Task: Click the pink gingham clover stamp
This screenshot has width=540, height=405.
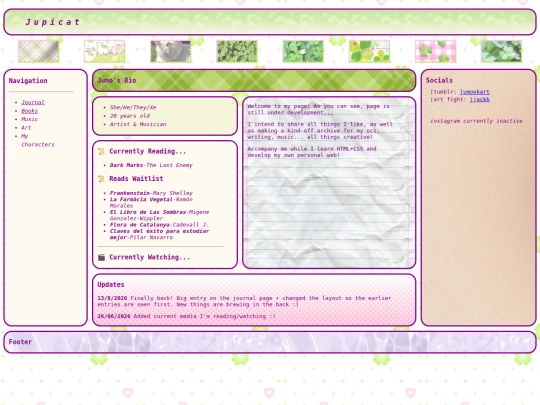Action: point(435,51)
